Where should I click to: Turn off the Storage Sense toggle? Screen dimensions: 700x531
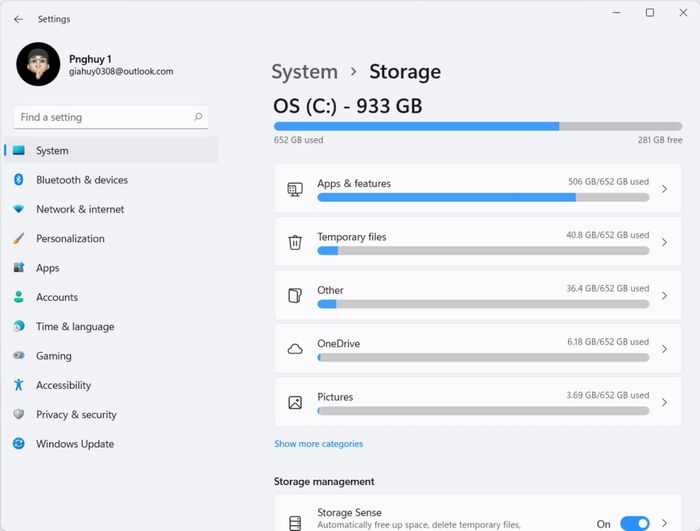click(x=634, y=523)
